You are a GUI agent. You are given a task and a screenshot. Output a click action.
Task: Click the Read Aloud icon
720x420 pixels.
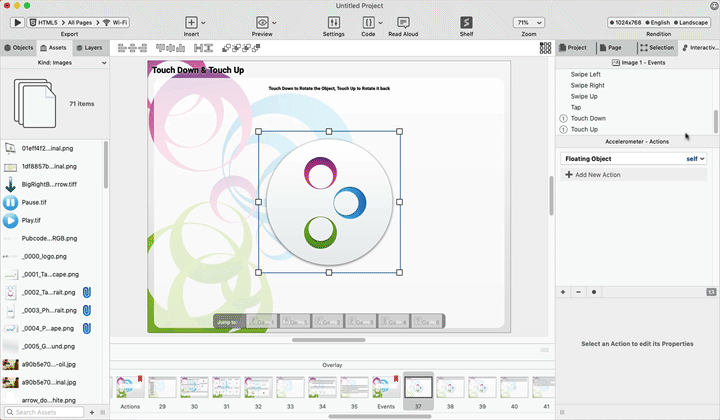(x=403, y=22)
